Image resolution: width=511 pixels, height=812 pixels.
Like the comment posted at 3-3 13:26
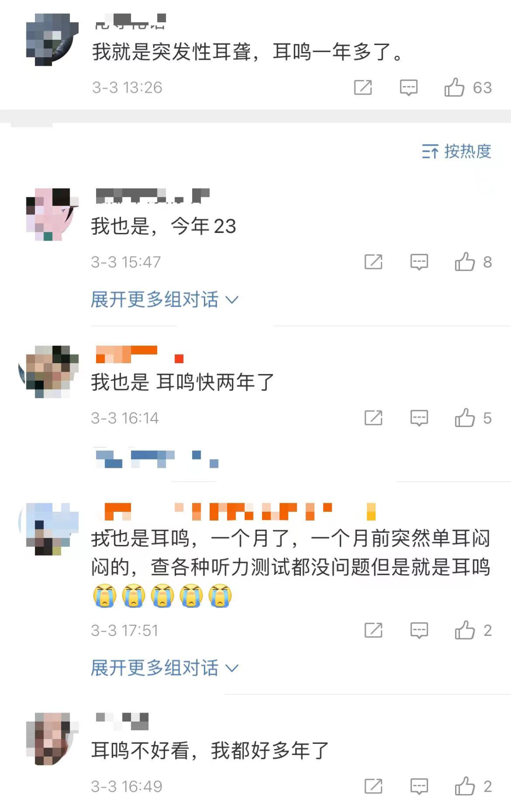tap(467, 88)
